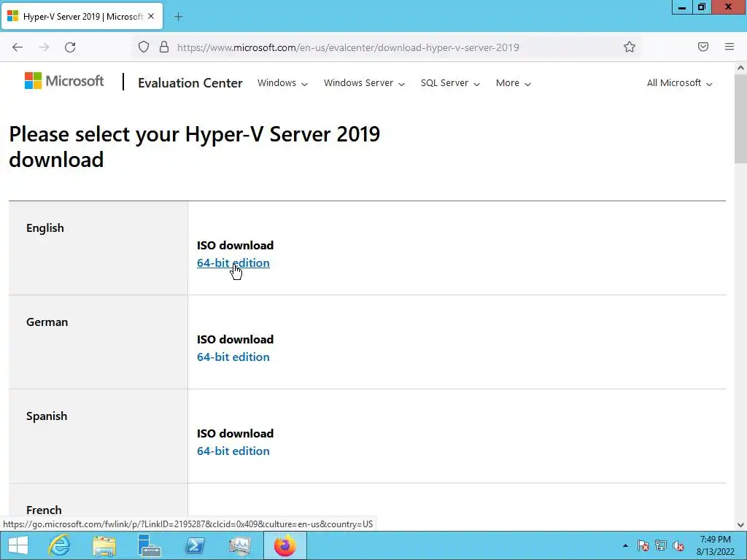This screenshot has height=560, width=747.
Task: Open the clock showing 7:49 PM
Action: click(716, 545)
